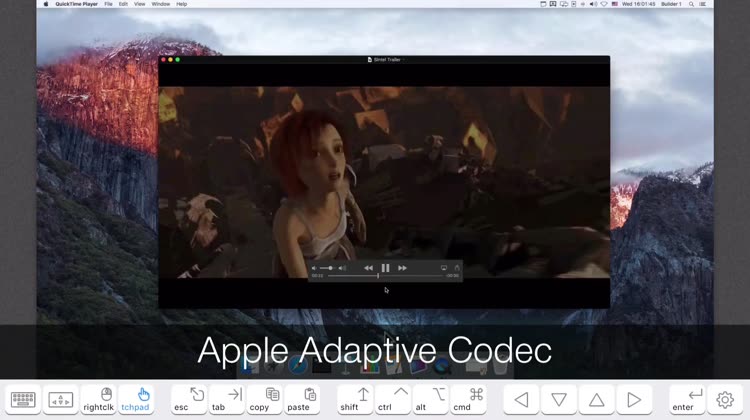Open Safari from the Dock
The image size is (750, 420).
coord(298,367)
